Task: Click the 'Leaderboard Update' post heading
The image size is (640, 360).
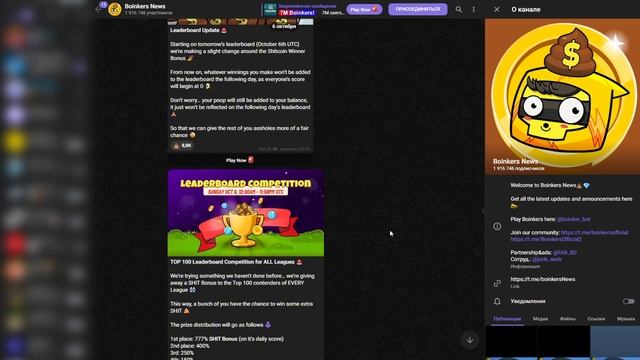Action: pyautogui.click(x=195, y=30)
